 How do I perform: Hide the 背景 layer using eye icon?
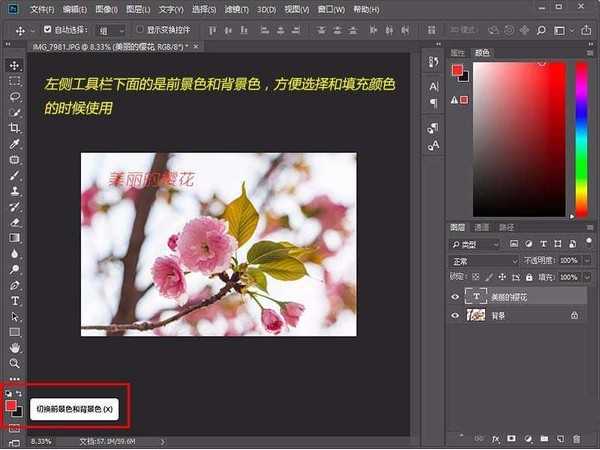tap(456, 315)
